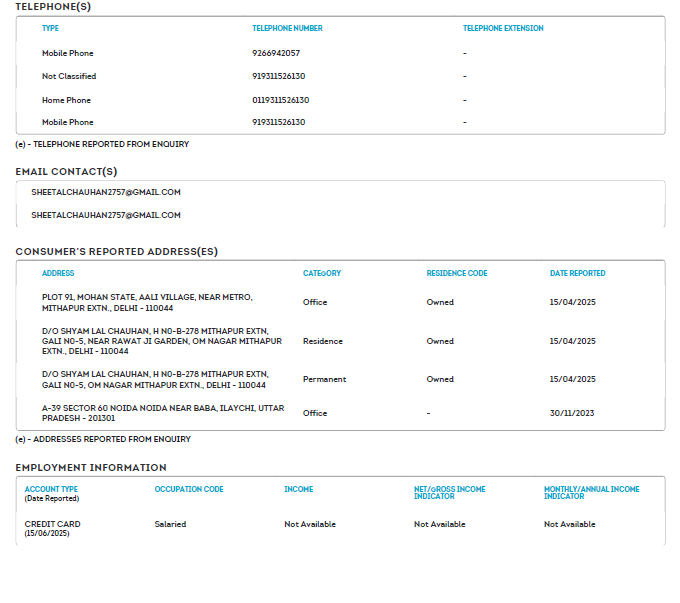Click the Net/Gross Income Indicator header
Screen dimensions: 680x603
click(x=450, y=492)
